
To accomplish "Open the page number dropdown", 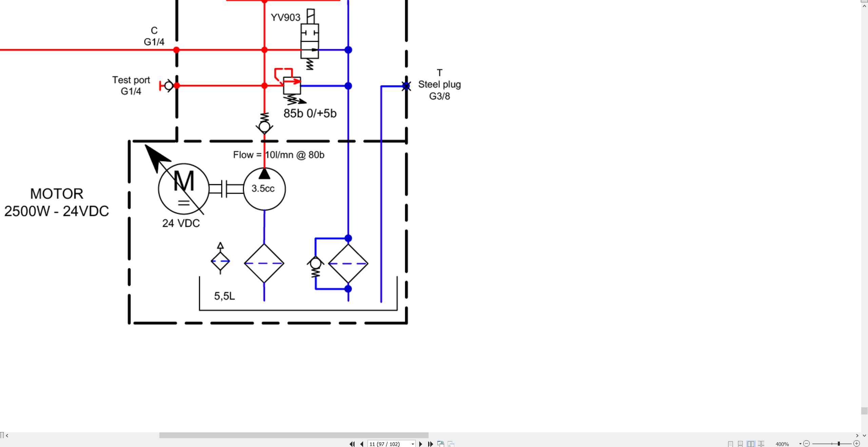I will coord(413,444).
